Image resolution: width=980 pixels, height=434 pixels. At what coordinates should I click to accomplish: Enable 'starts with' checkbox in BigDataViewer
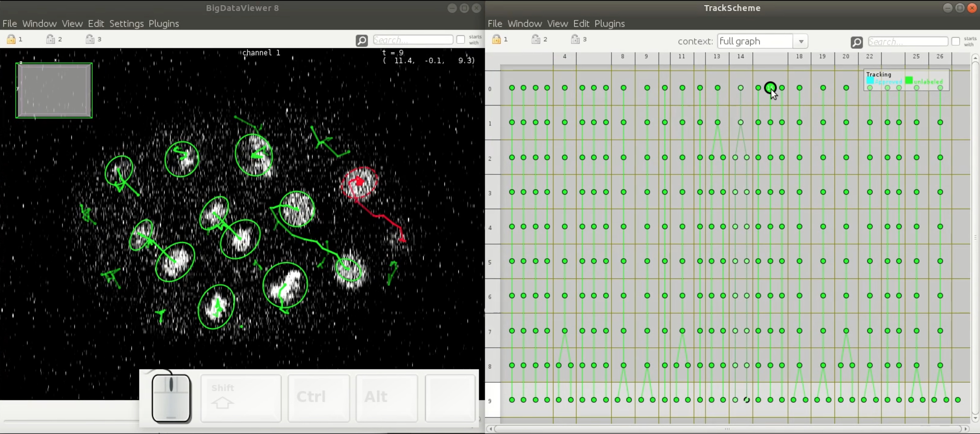coord(461,40)
